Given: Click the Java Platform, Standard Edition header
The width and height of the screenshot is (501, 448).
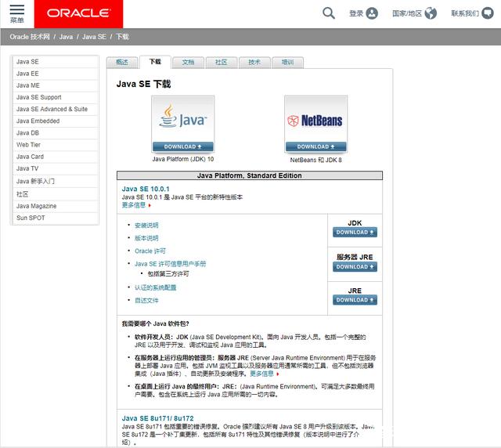Looking at the screenshot, I should 250,175.
